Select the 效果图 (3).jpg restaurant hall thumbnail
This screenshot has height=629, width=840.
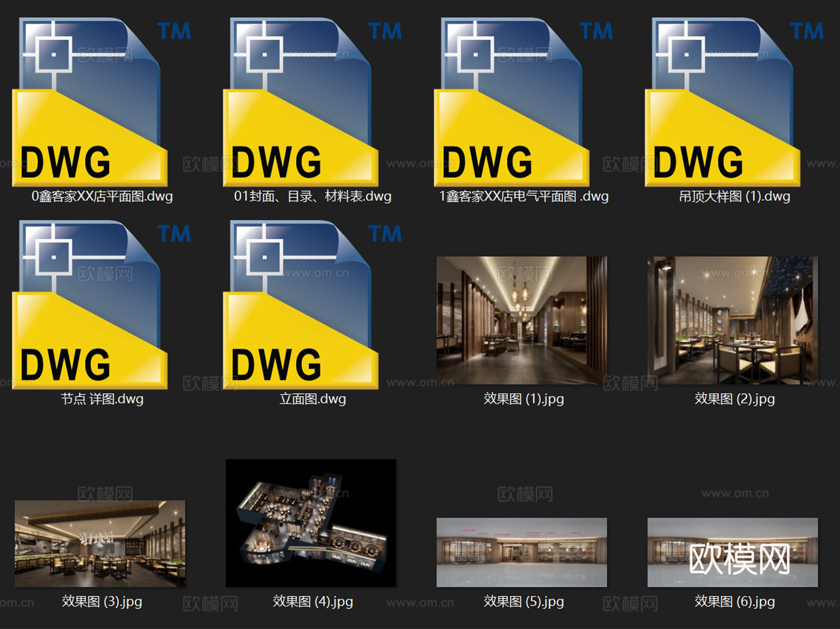pyautogui.click(x=100, y=544)
